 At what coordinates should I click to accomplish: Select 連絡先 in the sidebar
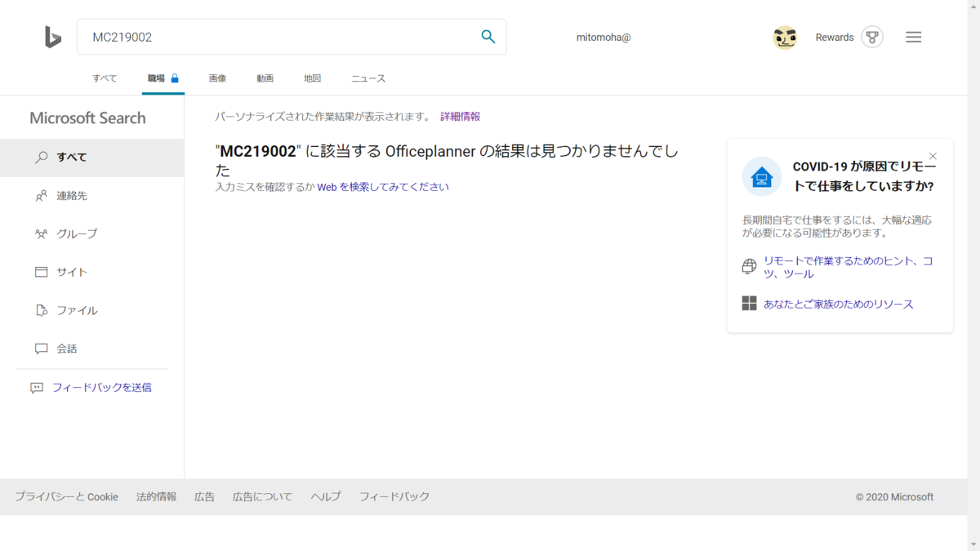[x=91, y=196]
